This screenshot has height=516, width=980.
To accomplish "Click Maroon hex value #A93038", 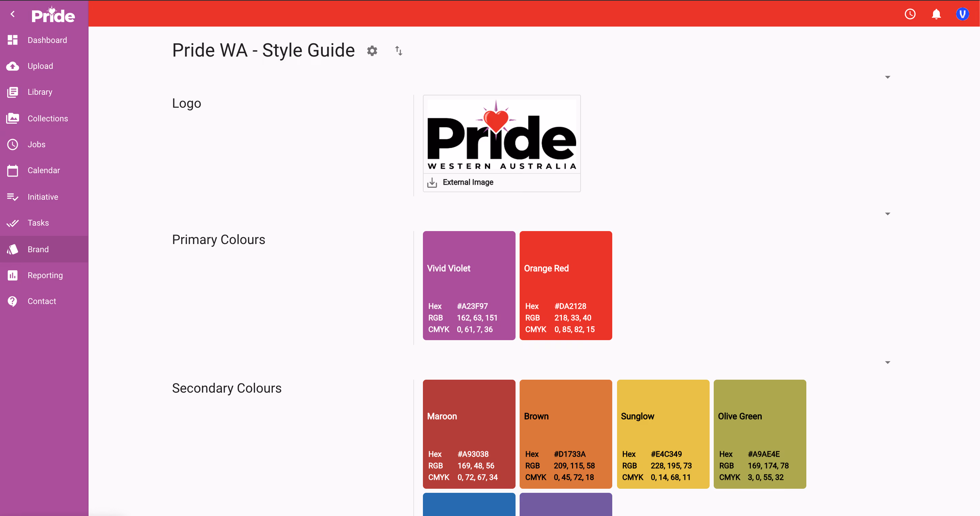I will click(473, 454).
